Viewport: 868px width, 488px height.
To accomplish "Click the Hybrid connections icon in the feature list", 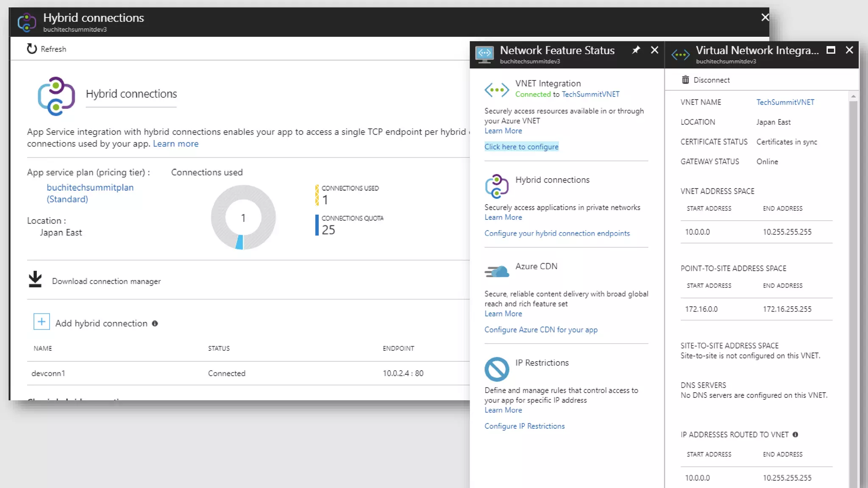I will pyautogui.click(x=497, y=186).
